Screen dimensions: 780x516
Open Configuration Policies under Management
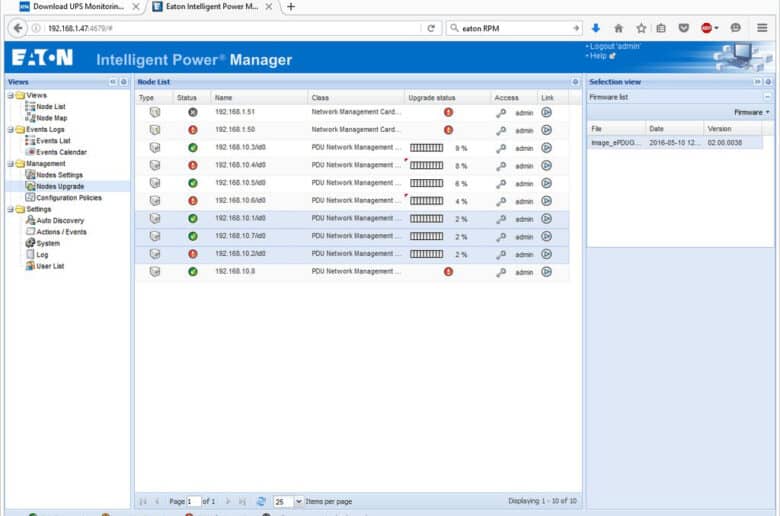click(69, 198)
